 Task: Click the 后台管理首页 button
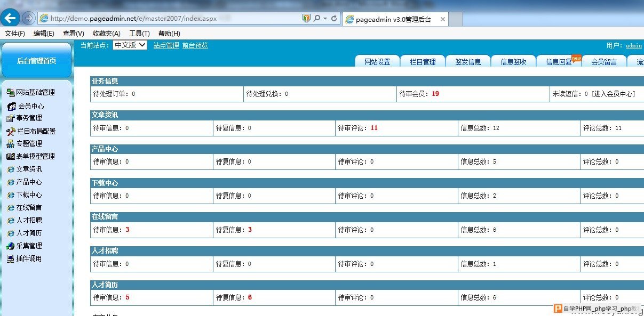click(x=36, y=60)
